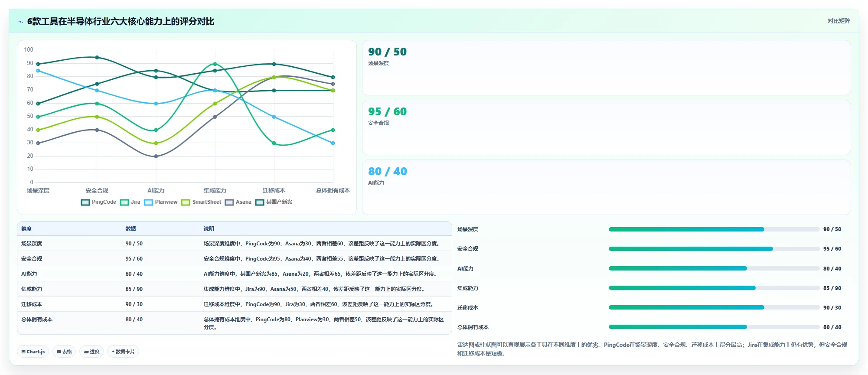
Task: Click the 迁移成本 progress bar
Action: 714,307
